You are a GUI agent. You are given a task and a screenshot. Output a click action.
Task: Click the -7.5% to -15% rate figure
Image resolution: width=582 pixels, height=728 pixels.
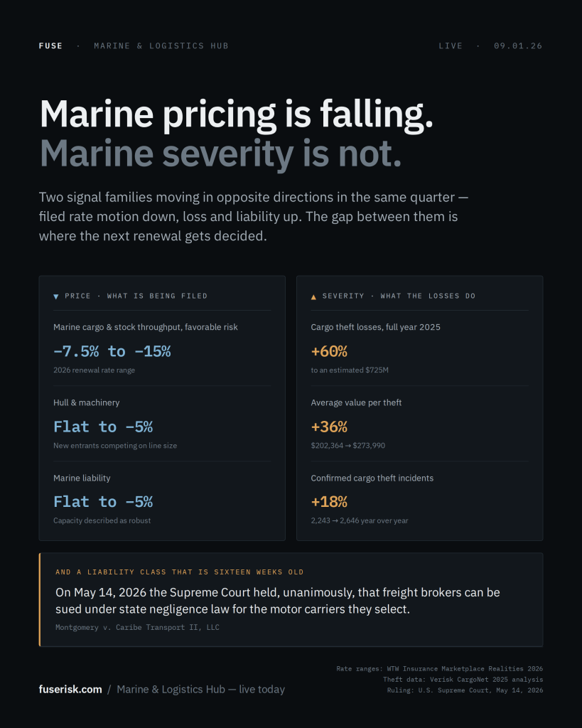coord(112,351)
